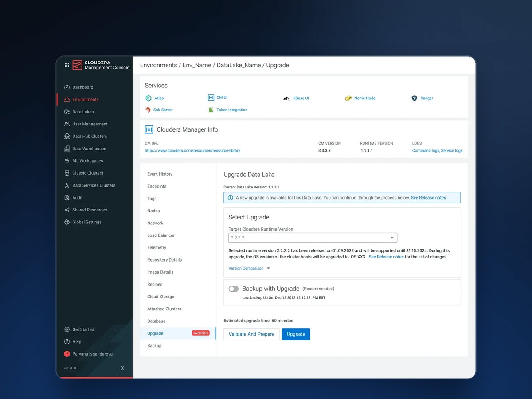Open the Endpoints tab

157,187
